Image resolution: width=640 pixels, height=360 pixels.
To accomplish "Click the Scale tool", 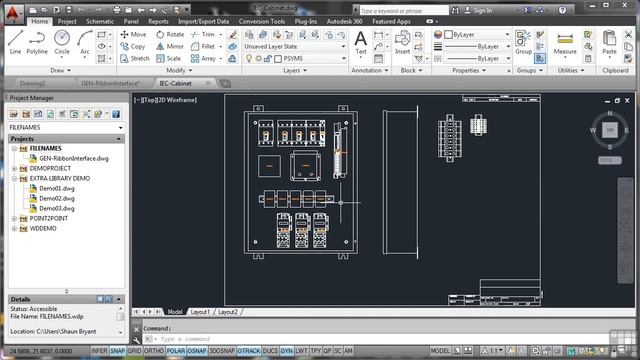I will 169,58.
